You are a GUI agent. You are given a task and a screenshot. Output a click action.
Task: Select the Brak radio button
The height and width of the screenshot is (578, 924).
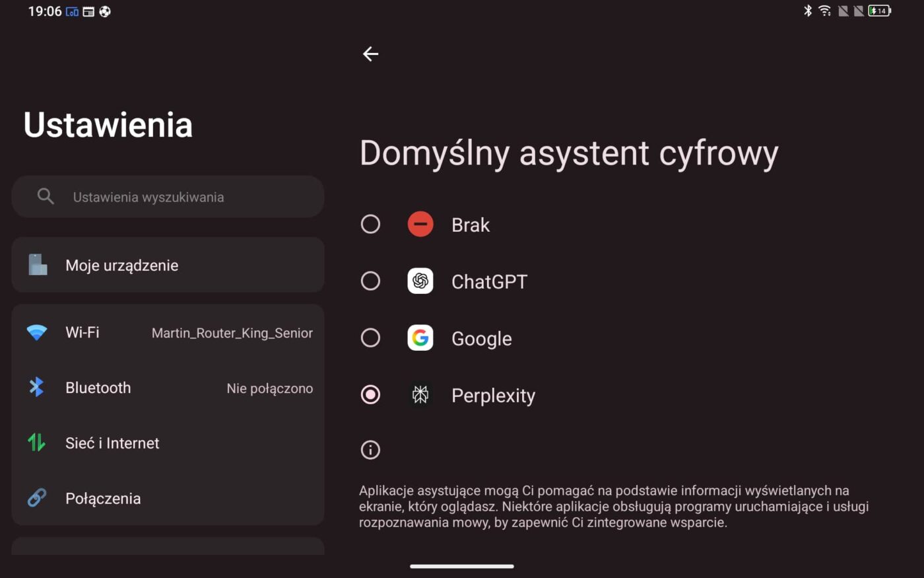tap(370, 224)
